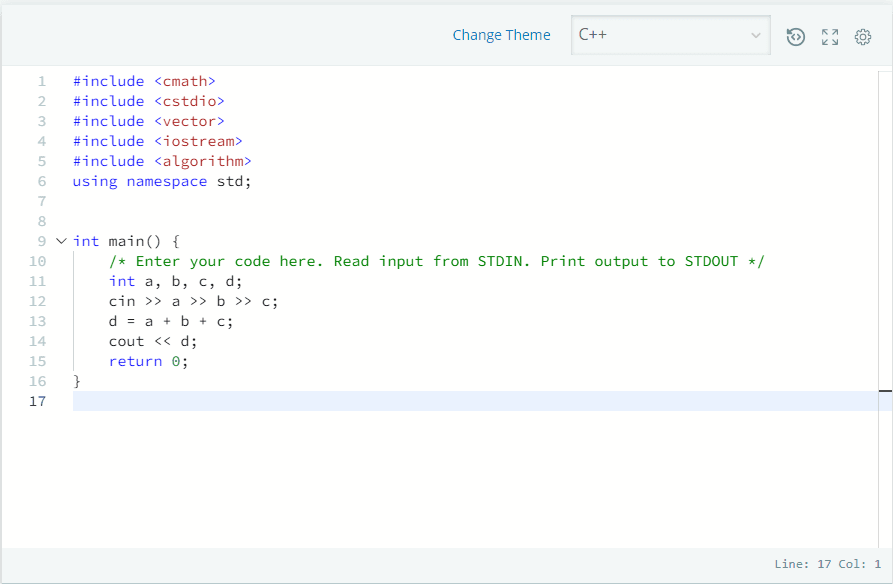
Task: Click the reset code icon
Action: tap(795, 37)
